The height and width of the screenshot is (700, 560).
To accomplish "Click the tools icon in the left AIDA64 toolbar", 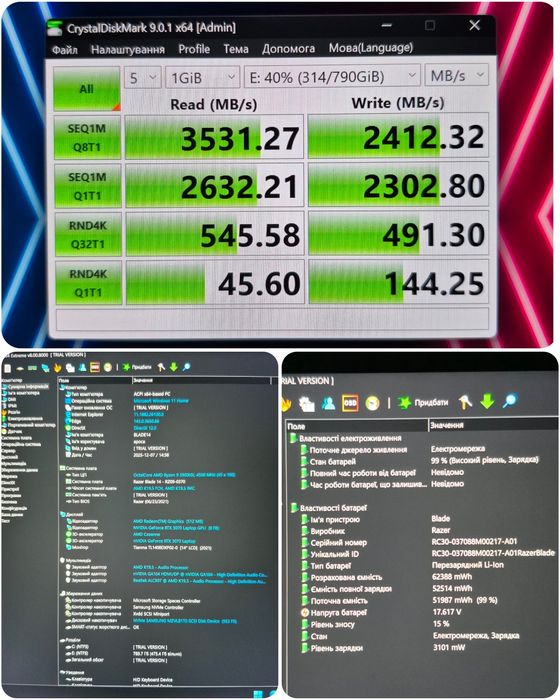I will [161, 367].
